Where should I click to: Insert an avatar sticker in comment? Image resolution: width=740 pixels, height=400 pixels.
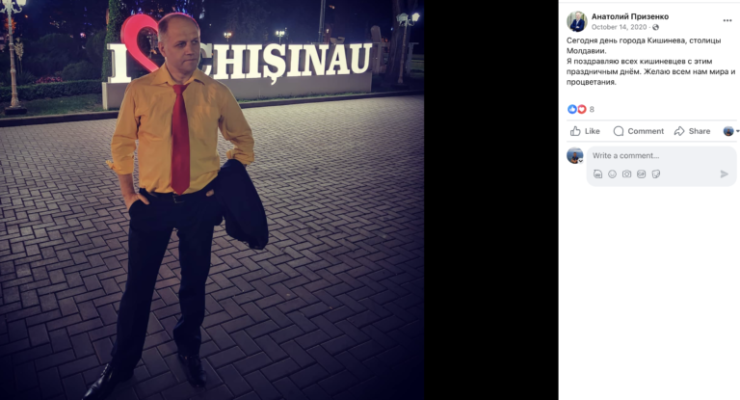[x=597, y=174]
